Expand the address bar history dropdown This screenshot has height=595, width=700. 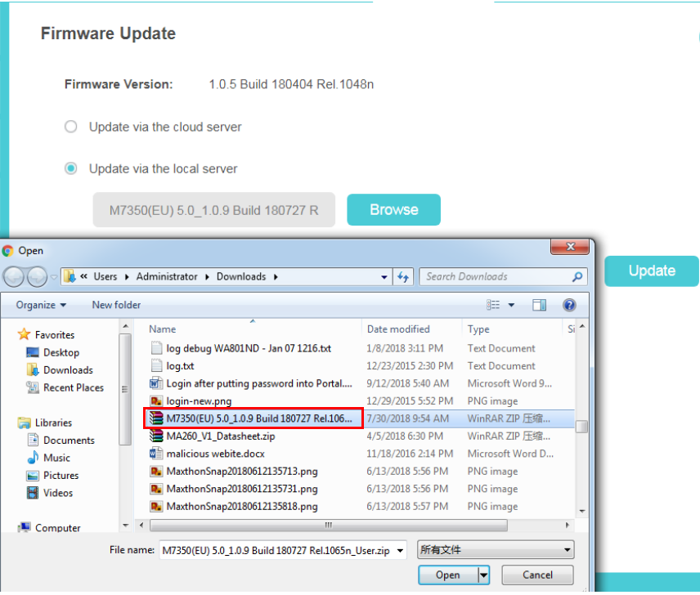tap(384, 277)
